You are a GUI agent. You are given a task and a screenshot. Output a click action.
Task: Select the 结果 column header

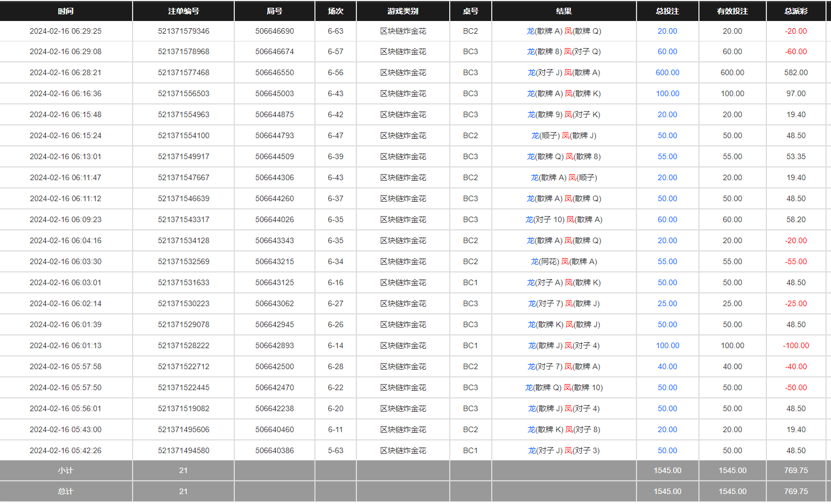pyautogui.click(x=564, y=11)
